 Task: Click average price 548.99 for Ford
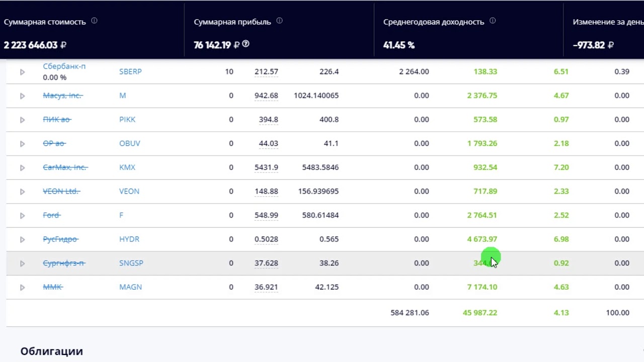[x=266, y=215]
